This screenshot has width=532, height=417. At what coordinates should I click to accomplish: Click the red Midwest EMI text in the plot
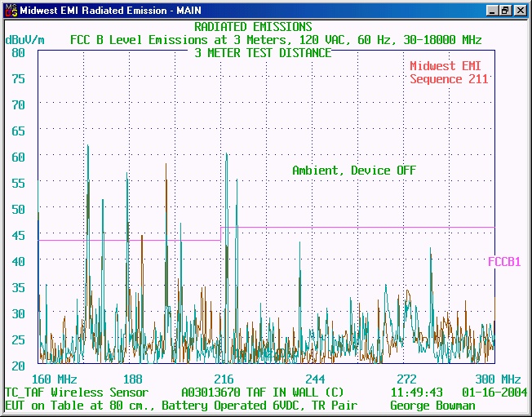click(449, 66)
